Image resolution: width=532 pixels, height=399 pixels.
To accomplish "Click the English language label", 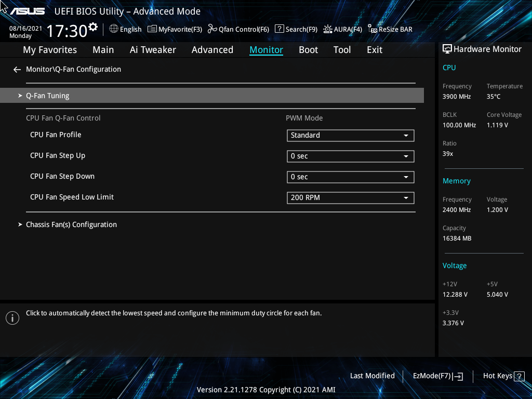I will pos(130,30).
